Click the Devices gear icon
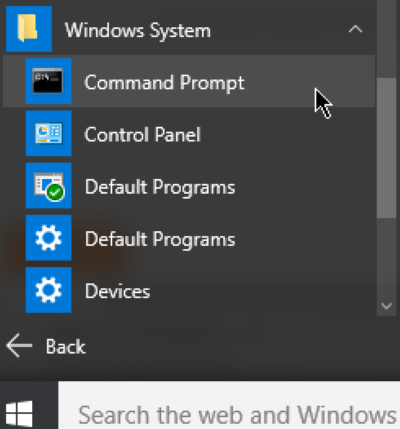 (49, 290)
